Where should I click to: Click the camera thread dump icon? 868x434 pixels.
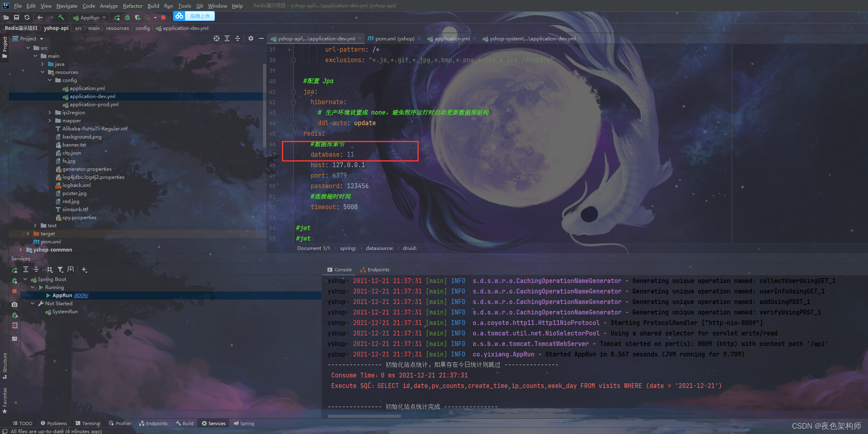point(15,304)
